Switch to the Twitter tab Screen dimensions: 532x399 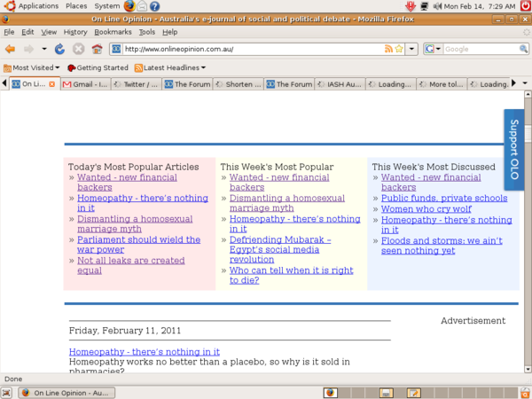[x=137, y=84]
